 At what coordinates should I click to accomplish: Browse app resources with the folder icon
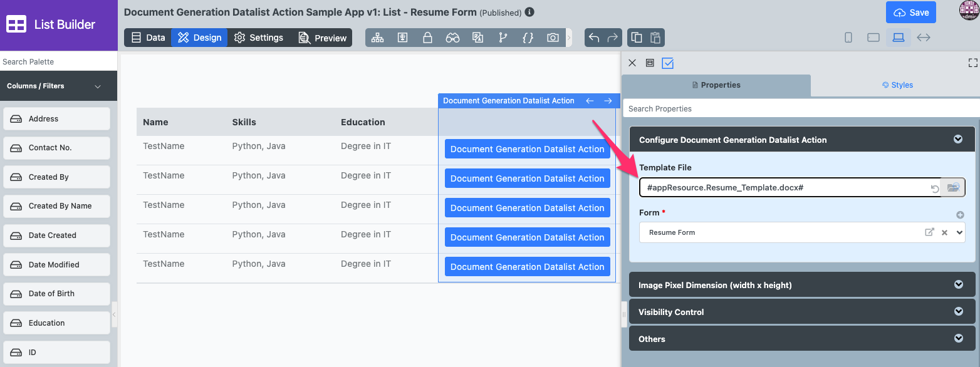click(953, 188)
